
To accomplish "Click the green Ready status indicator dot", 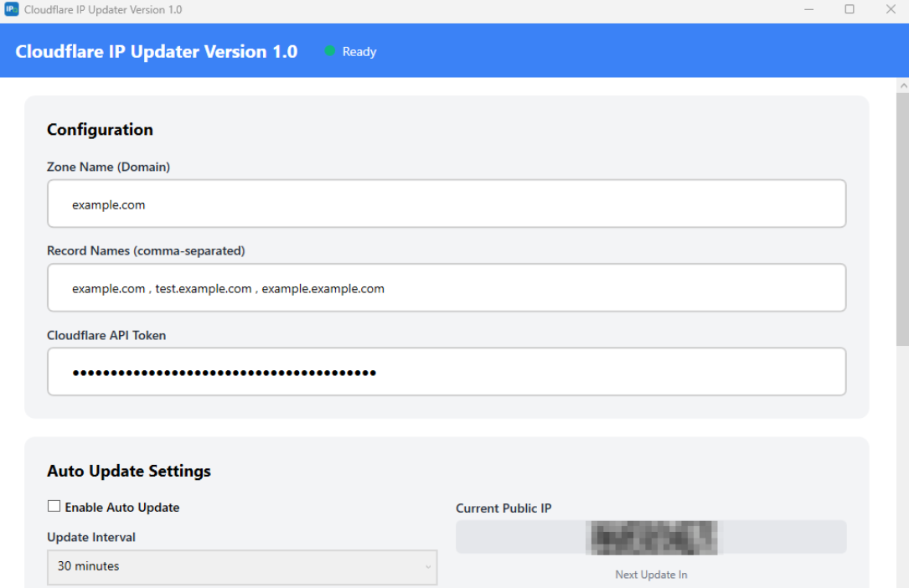I will (x=330, y=51).
